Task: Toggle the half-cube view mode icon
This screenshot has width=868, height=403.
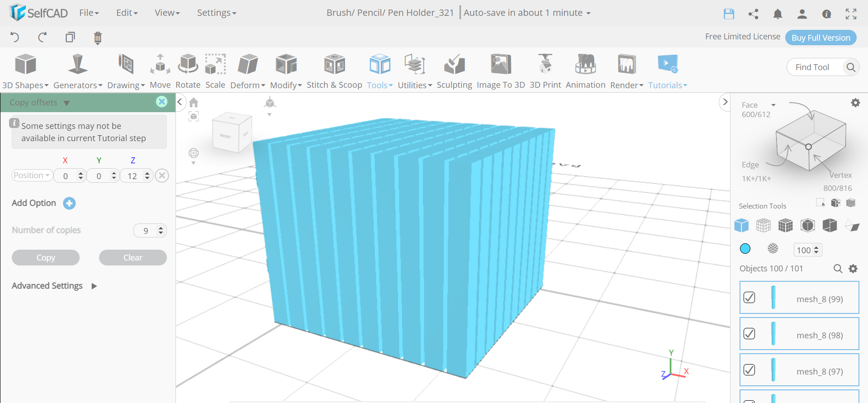Action: click(830, 225)
